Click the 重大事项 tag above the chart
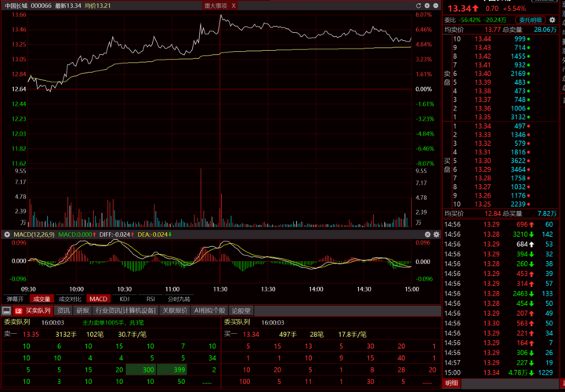Viewport: 565px width, 392px height. pyautogui.click(x=215, y=5)
